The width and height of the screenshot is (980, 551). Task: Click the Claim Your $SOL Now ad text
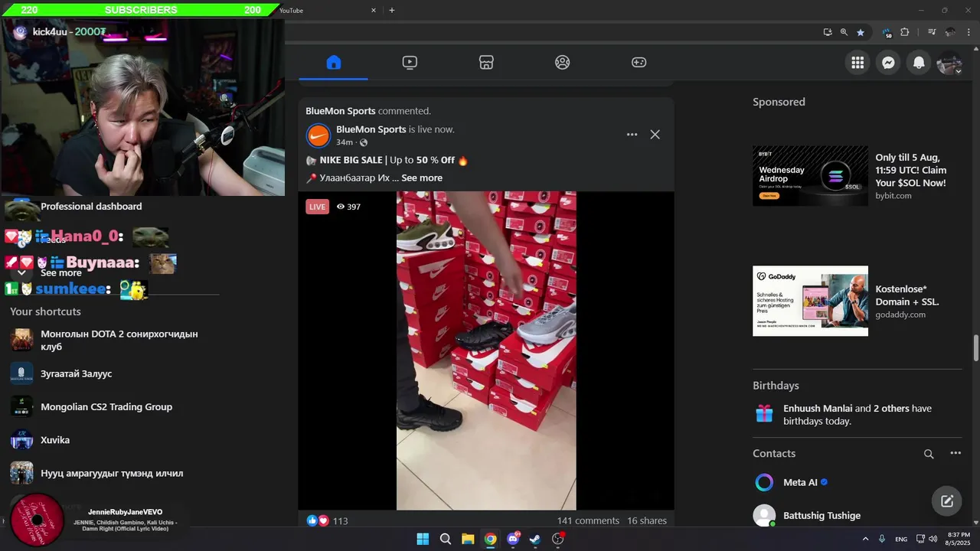[911, 170]
